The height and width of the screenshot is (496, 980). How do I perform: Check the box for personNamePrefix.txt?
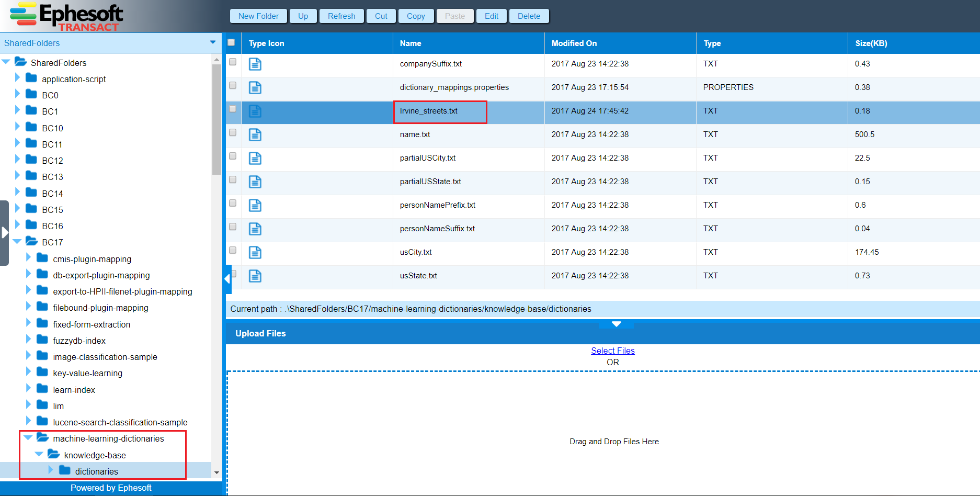coord(233,203)
